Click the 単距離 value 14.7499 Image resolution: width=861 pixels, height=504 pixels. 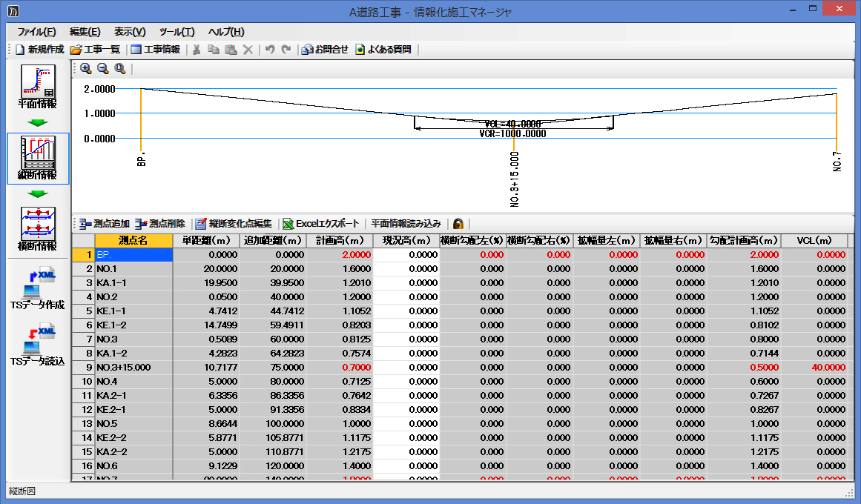coord(206,325)
